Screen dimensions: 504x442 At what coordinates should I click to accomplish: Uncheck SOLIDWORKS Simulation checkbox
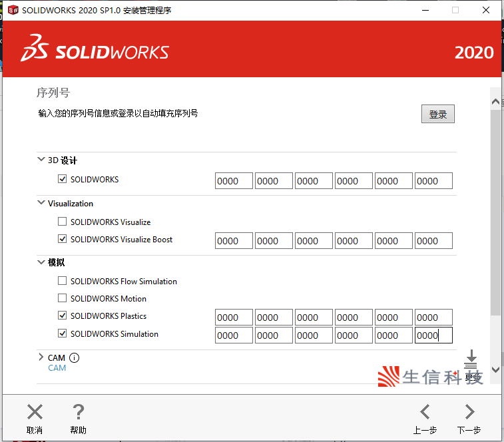tap(62, 333)
